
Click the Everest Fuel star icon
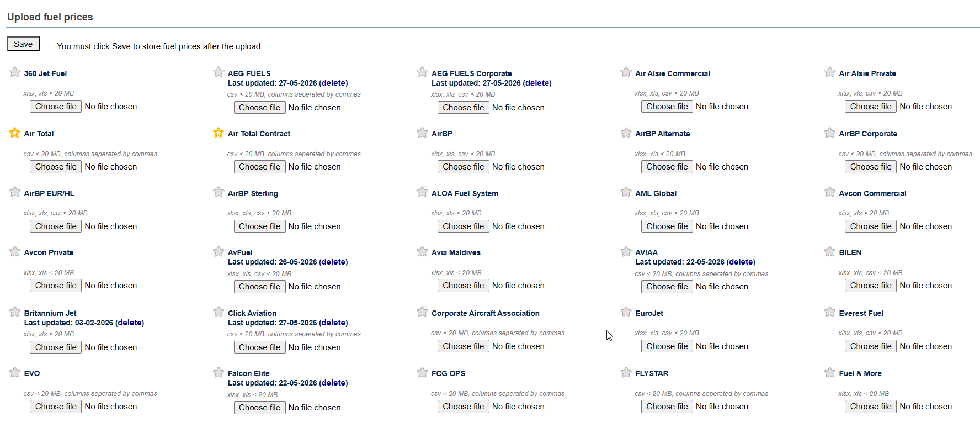pyautogui.click(x=829, y=312)
